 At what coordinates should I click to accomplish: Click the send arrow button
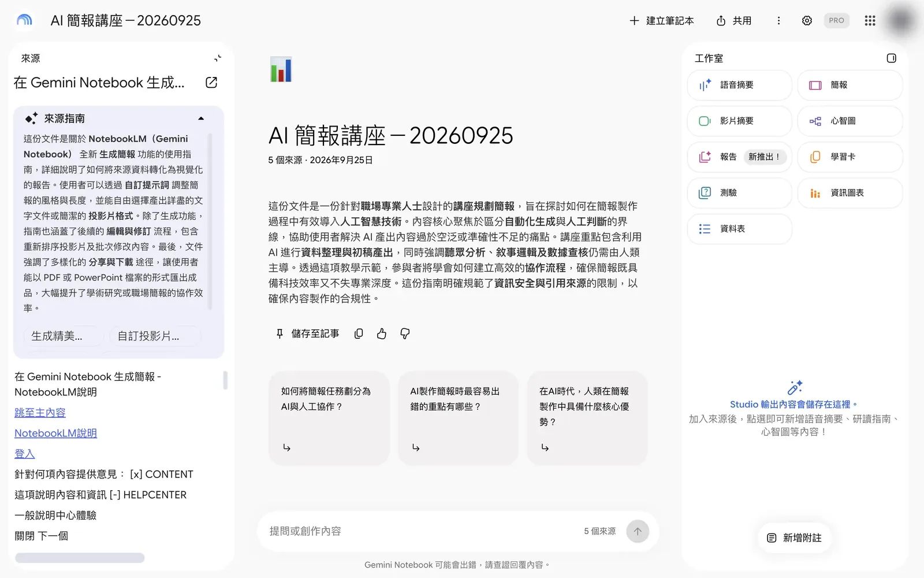(638, 531)
